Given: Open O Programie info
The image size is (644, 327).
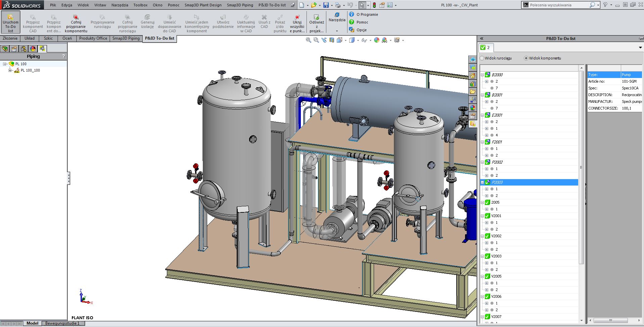Looking at the screenshot, I should point(363,14).
